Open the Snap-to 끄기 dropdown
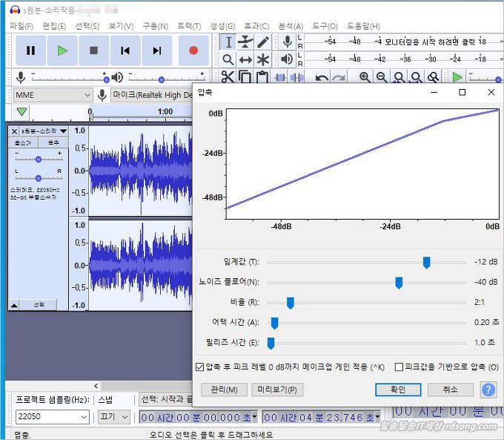The height and width of the screenshot is (440, 504). tap(114, 416)
